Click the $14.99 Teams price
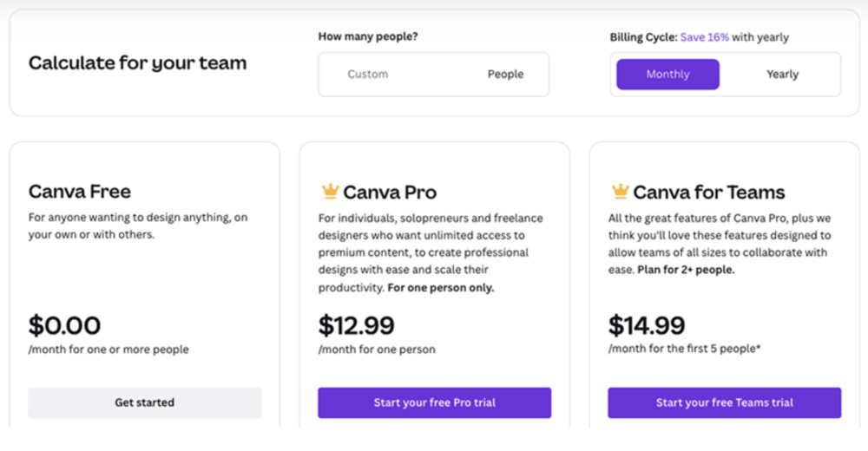The image size is (868, 451). (647, 325)
